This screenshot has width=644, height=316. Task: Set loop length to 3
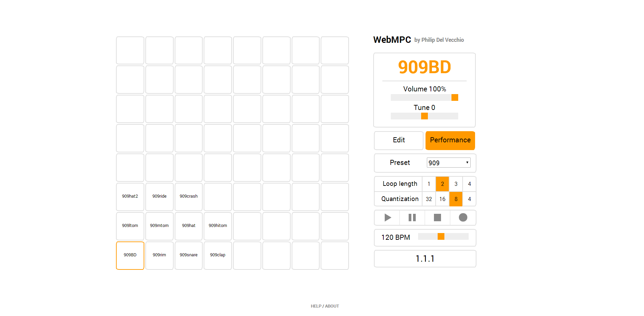pyautogui.click(x=456, y=184)
